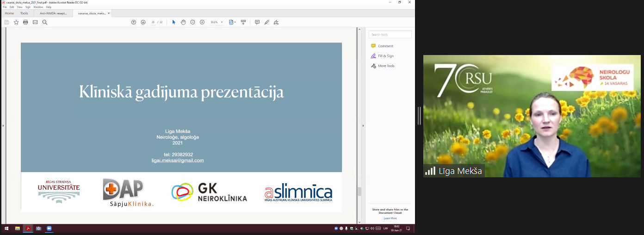This screenshot has height=235, width=644.
Task: Click slide title Klīniskā gadījuma prezentācija
Action: point(181,92)
